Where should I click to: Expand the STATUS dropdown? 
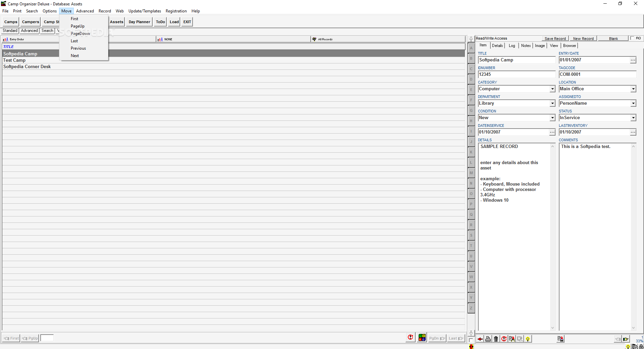(633, 118)
